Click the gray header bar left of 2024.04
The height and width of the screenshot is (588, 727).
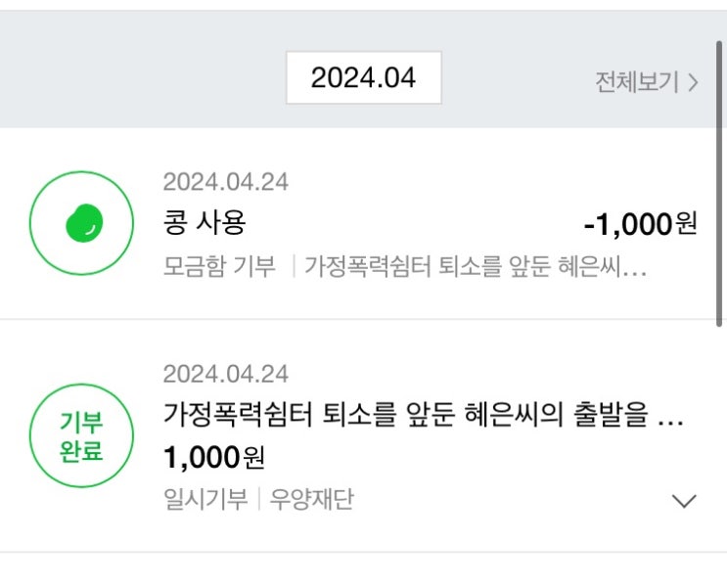coord(137,78)
